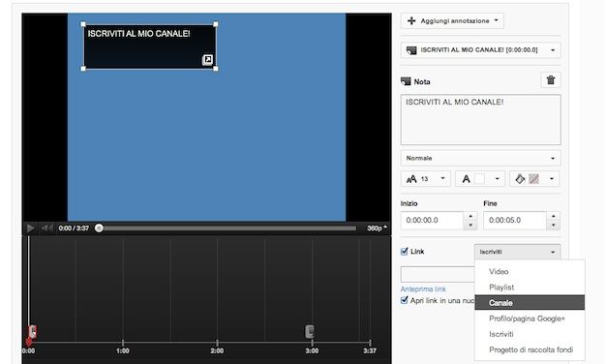Screen dimensions: 605x364
Task: Click the Iscriviti link type dropdown
Action: click(518, 252)
